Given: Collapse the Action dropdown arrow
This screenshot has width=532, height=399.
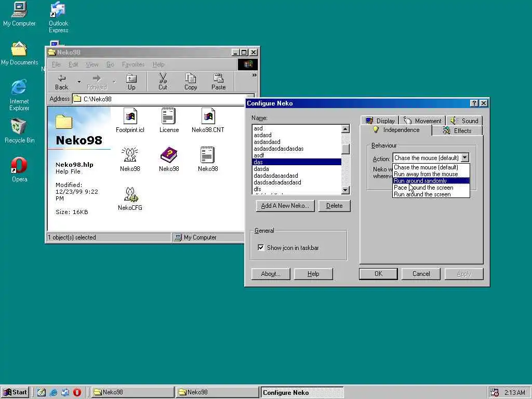Looking at the screenshot, I should (465, 158).
